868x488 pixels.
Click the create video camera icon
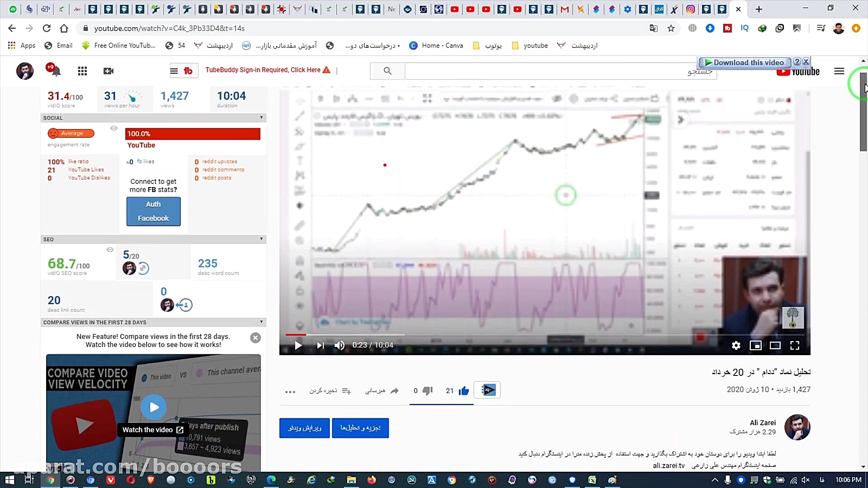tap(108, 71)
